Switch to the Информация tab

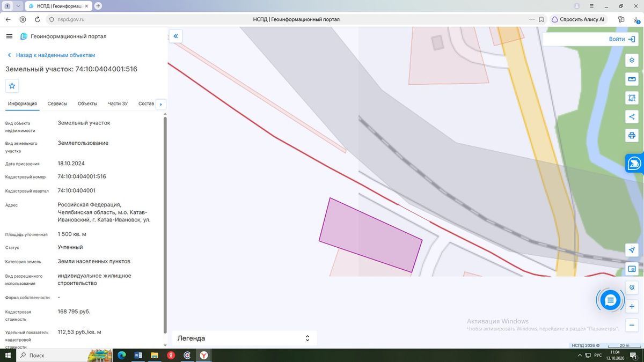[x=22, y=104]
